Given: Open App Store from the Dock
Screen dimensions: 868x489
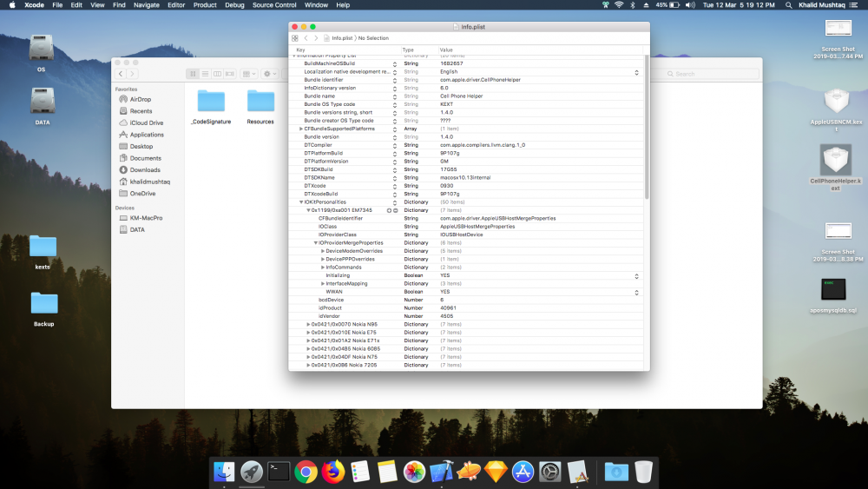Looking at the screenshot, I should coord(523,472).
